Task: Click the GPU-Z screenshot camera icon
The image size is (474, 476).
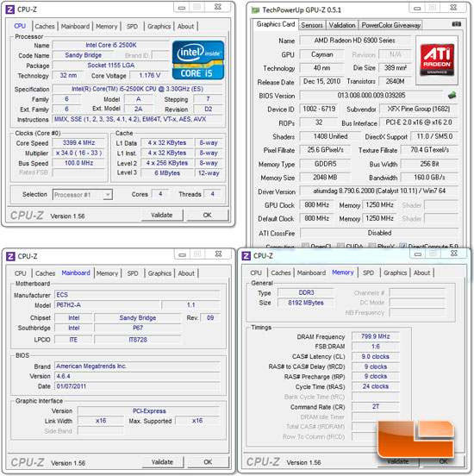Action: [x=457, y=24]
